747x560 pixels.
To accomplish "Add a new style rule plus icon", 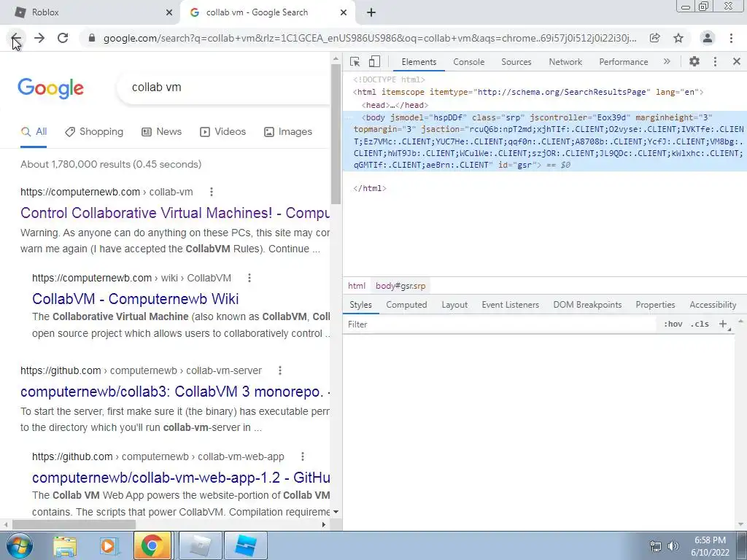I will (x=723, y=324).
